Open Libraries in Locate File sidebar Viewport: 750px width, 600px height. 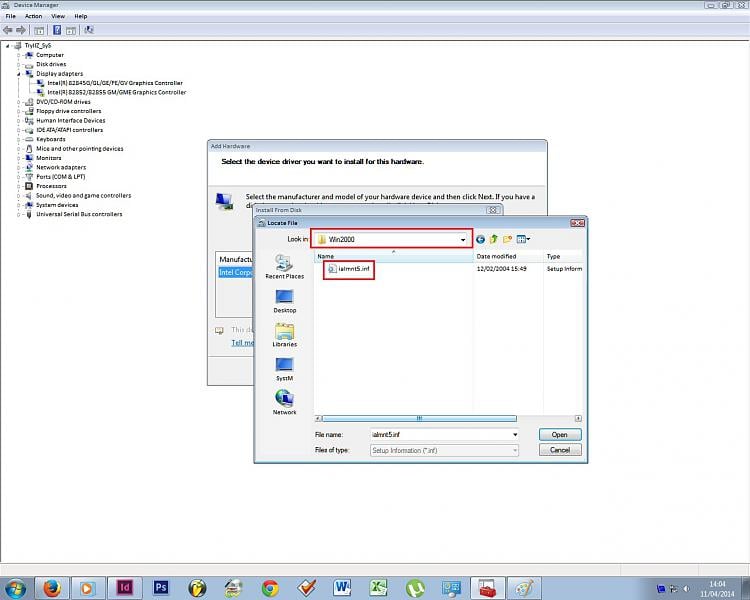tap(285, 335)
